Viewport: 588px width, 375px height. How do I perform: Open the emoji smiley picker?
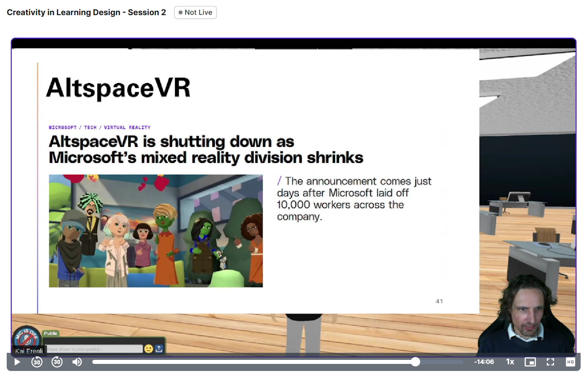148,349
